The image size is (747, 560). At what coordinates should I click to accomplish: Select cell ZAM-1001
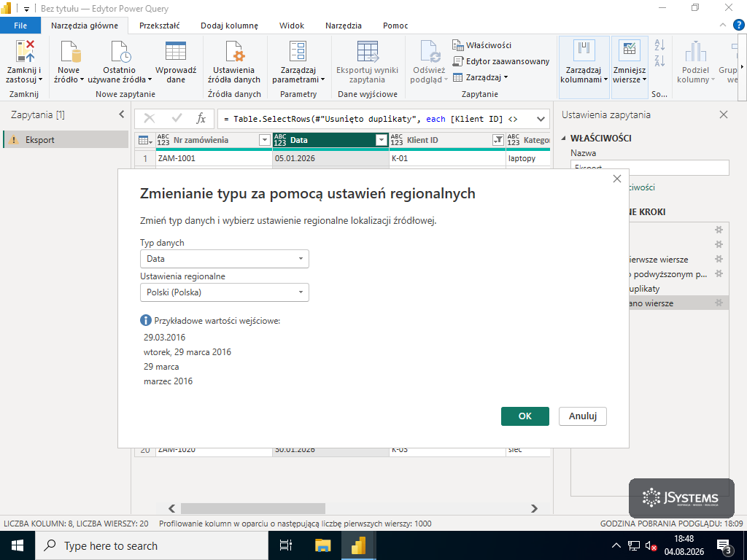(x=214, y=158)
